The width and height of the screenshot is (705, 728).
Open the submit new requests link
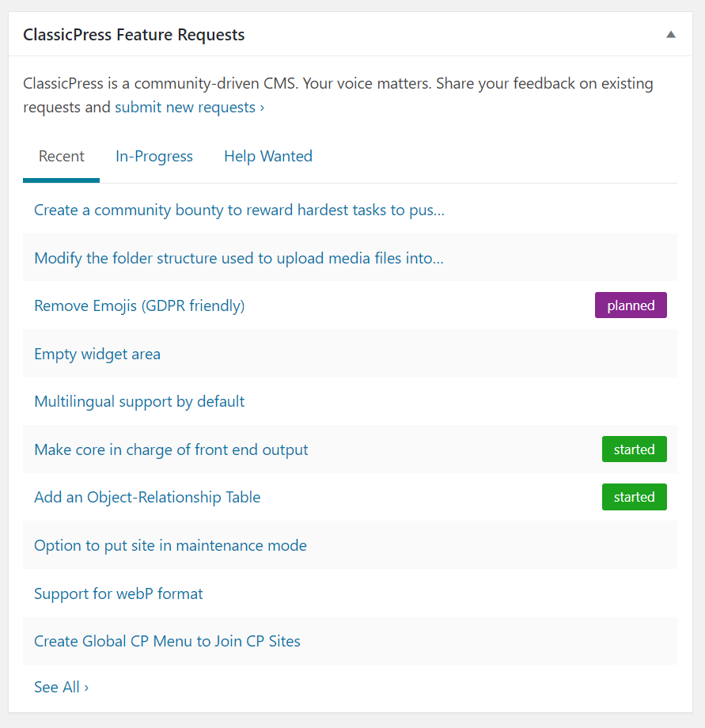(x=189, y=107)
